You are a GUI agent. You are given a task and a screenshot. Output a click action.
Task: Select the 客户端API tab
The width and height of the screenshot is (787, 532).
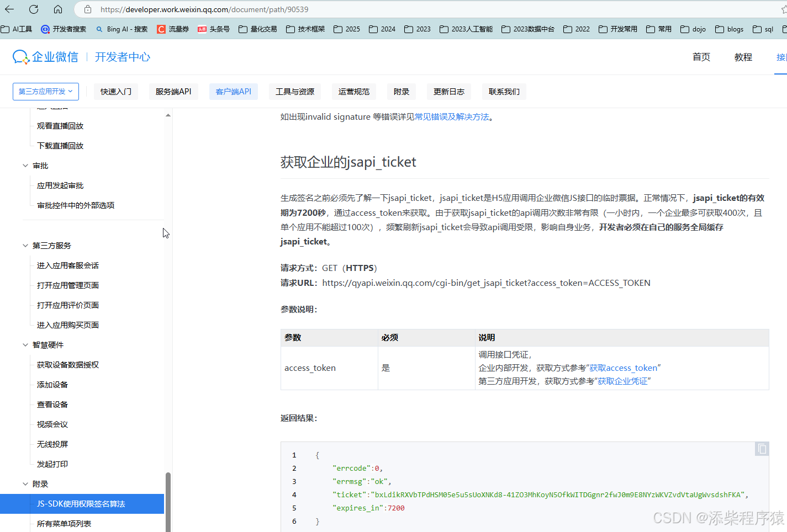[x=234, y=92]
